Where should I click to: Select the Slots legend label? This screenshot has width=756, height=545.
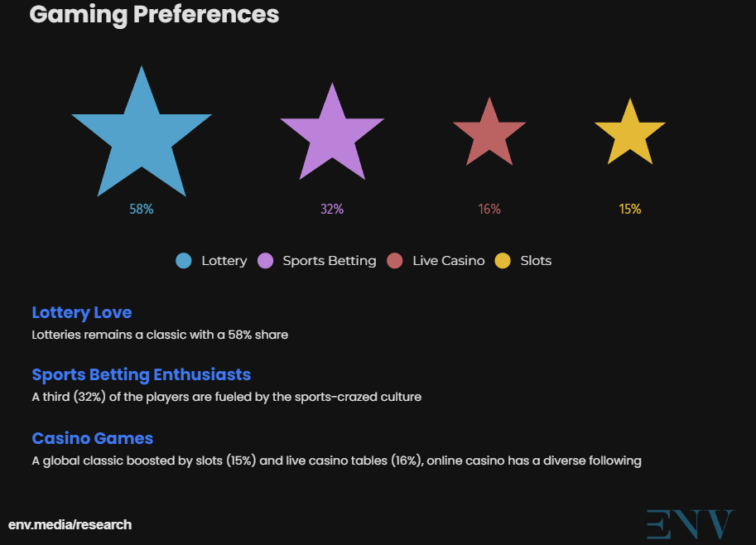pyautogui.click(x=536, y=261)
